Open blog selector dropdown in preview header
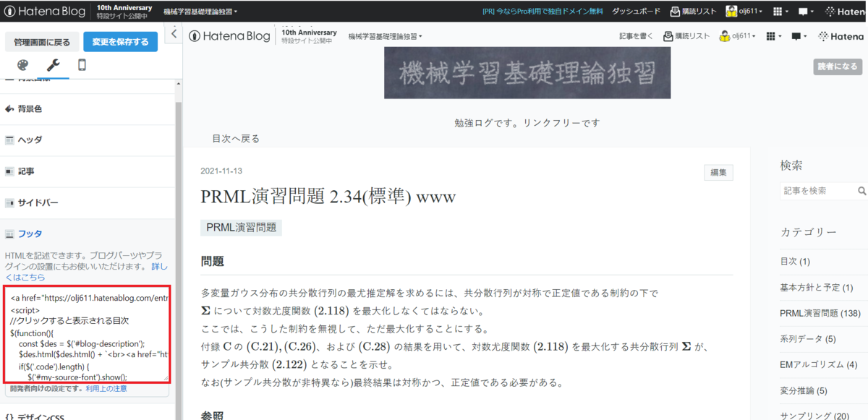 click(x=386, y=36)
